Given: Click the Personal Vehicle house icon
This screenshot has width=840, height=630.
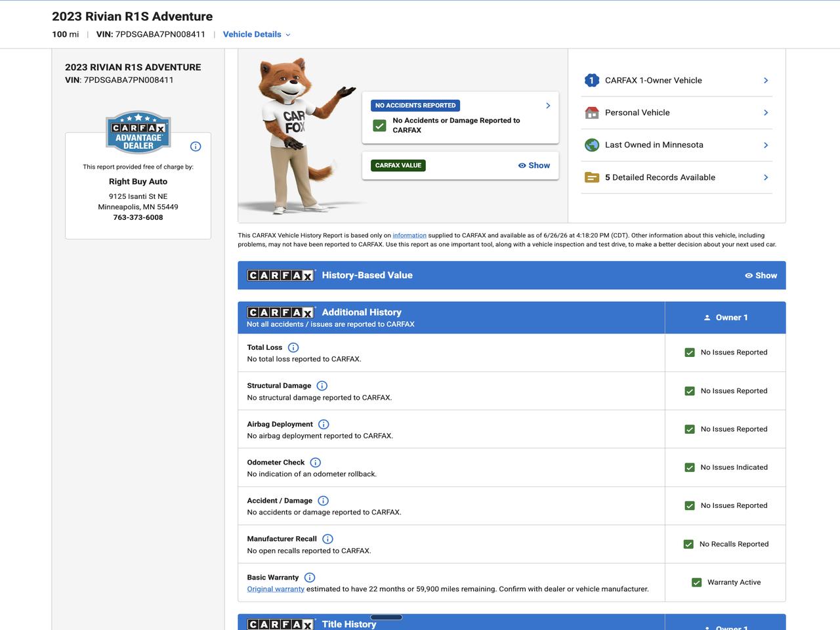Looking at the screenshot, I should 592,113.
